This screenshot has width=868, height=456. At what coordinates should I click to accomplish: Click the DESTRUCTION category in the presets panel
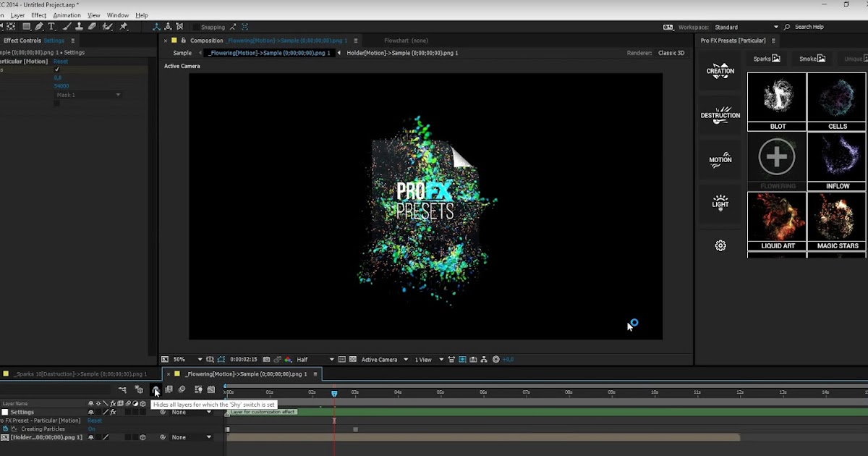pos(720,114)
